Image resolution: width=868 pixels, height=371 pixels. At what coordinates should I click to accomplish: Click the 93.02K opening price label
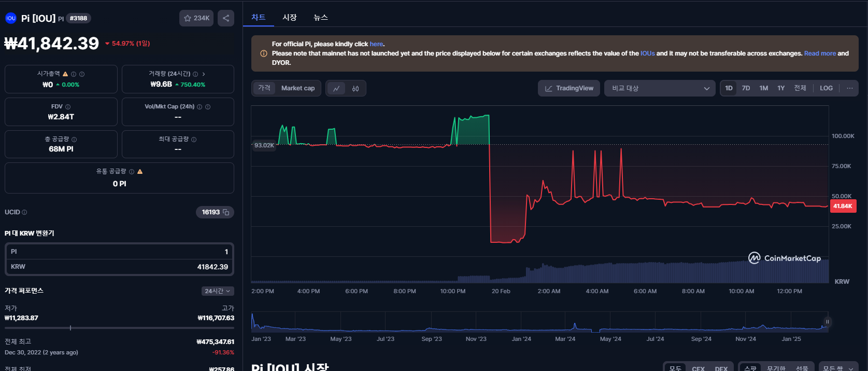(264, 145)
